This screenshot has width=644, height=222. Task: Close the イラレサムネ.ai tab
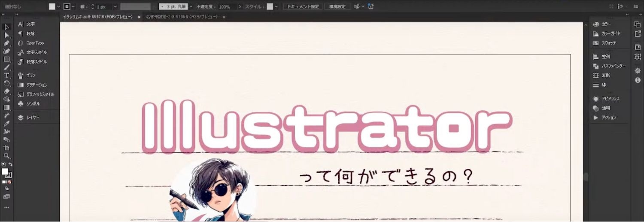click(139, 17)
